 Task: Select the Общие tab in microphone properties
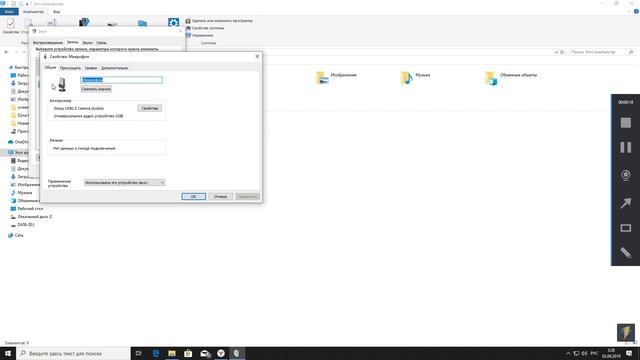(x=50, y=68)
